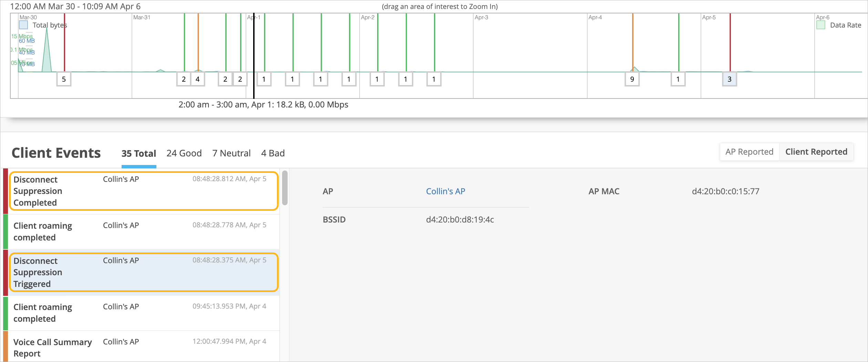
Task: Select Client roaming completed at 08:48:28.778
Action: click(143, 231)
